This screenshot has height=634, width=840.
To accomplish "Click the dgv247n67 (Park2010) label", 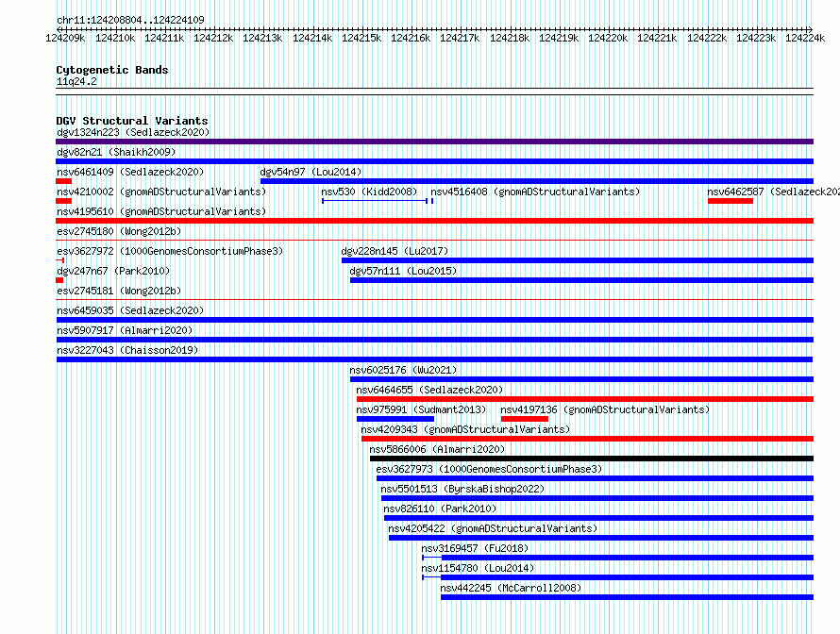I will point(113,271).
